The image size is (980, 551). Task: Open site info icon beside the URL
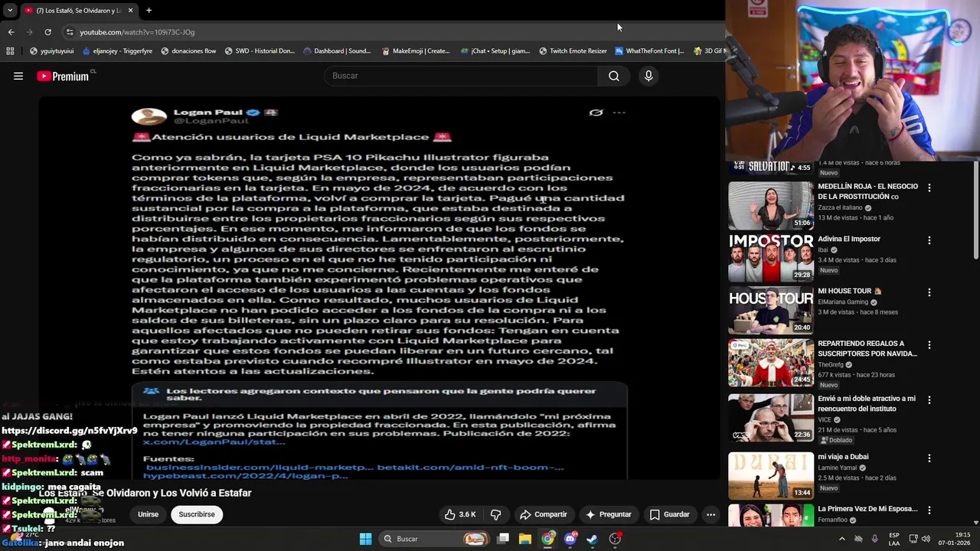pos(70,32)
